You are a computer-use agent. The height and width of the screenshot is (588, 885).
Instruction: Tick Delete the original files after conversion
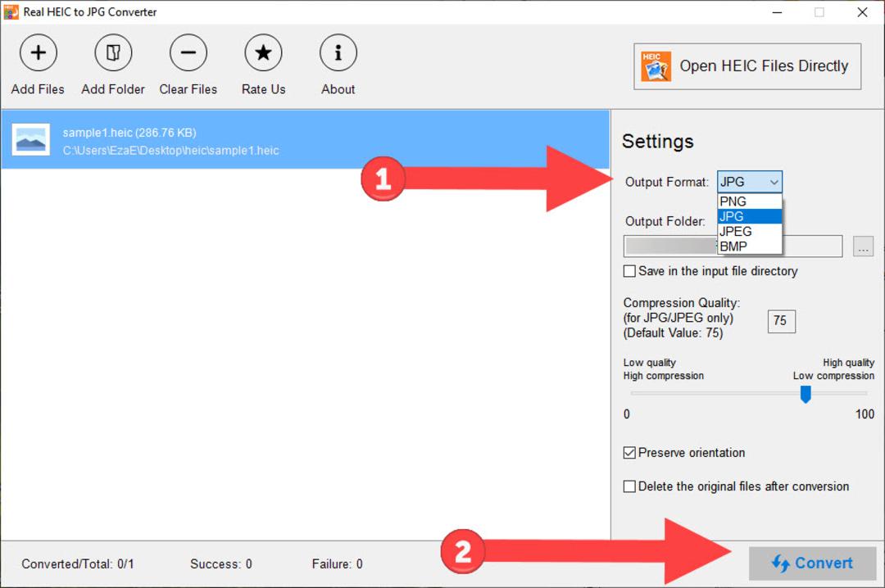tap(629, 486)
